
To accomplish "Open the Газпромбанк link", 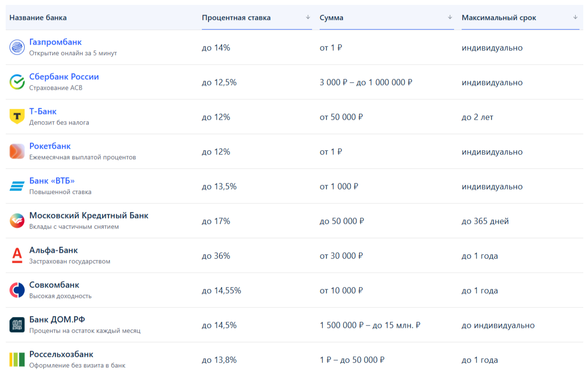I will (56, 42).
